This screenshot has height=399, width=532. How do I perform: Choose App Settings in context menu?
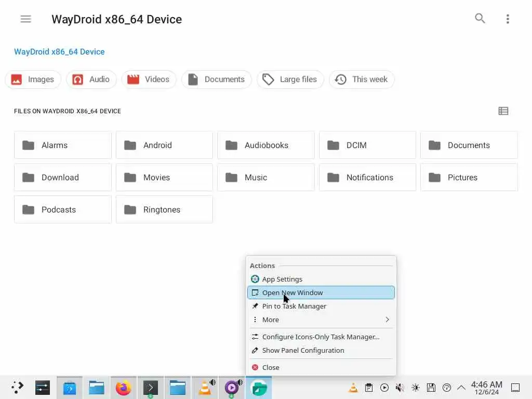click(x=321, y=279)
